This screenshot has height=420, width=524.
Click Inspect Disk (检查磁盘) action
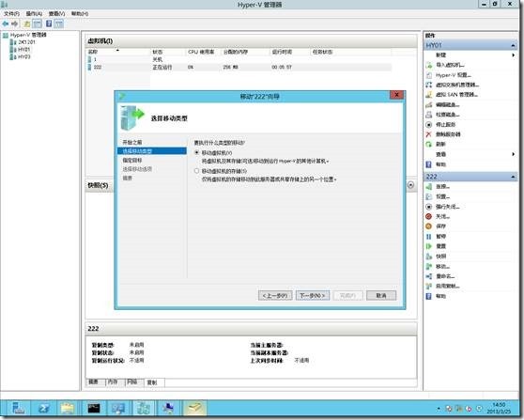[x=448, y=115]
